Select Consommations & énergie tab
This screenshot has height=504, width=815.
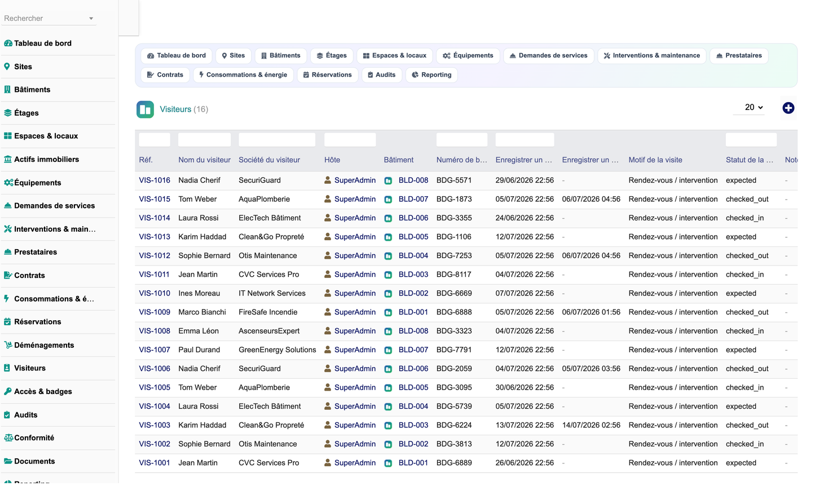(x=243, y=75)
